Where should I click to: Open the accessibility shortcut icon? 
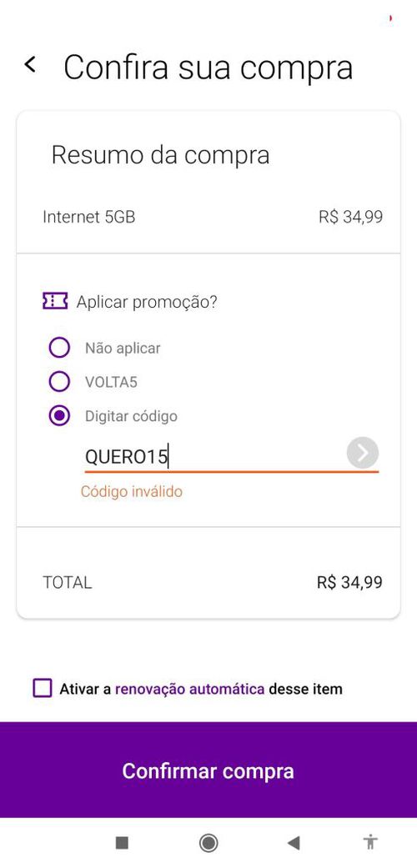(370, 842)
